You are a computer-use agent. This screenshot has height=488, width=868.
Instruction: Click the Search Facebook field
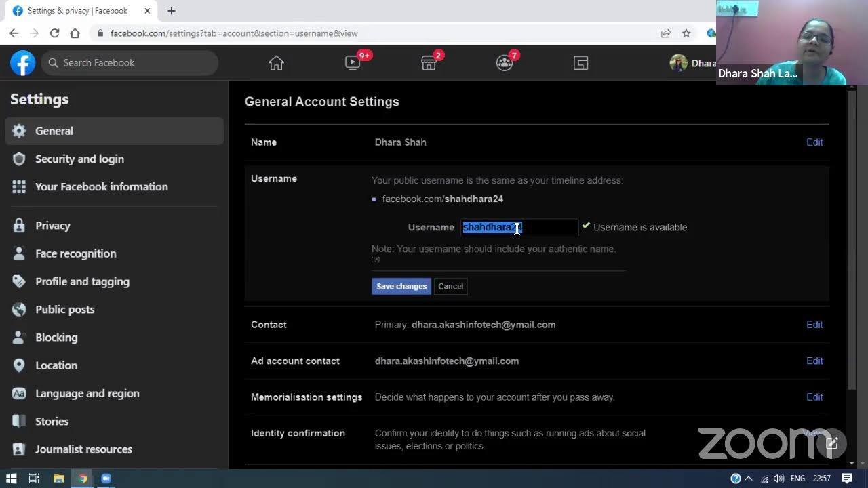pyautogui.click(x=130, y=63)
